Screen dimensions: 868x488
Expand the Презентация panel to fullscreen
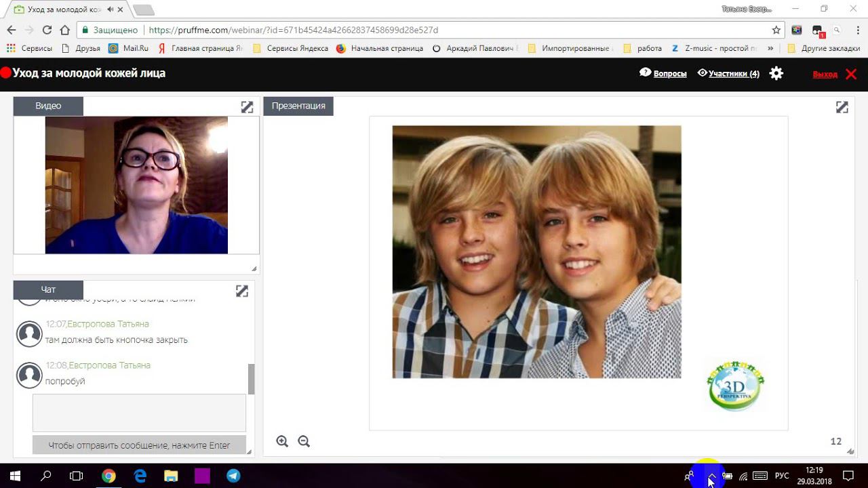click(842, 107)
